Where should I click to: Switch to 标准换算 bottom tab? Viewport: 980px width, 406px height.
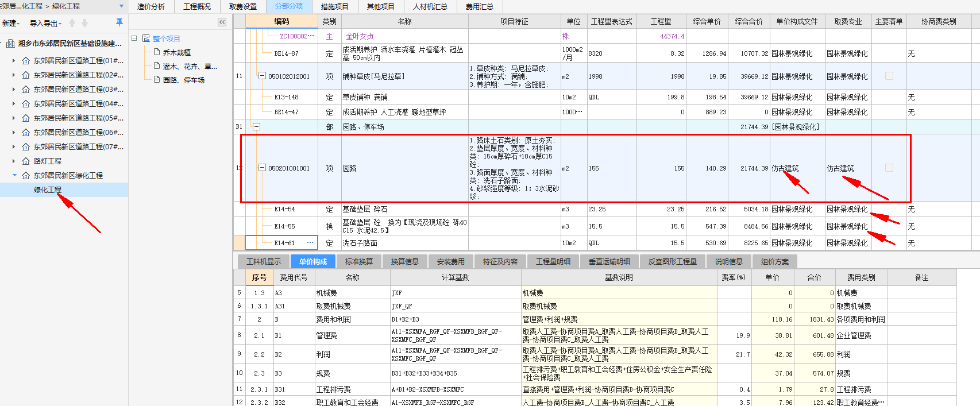359,261
